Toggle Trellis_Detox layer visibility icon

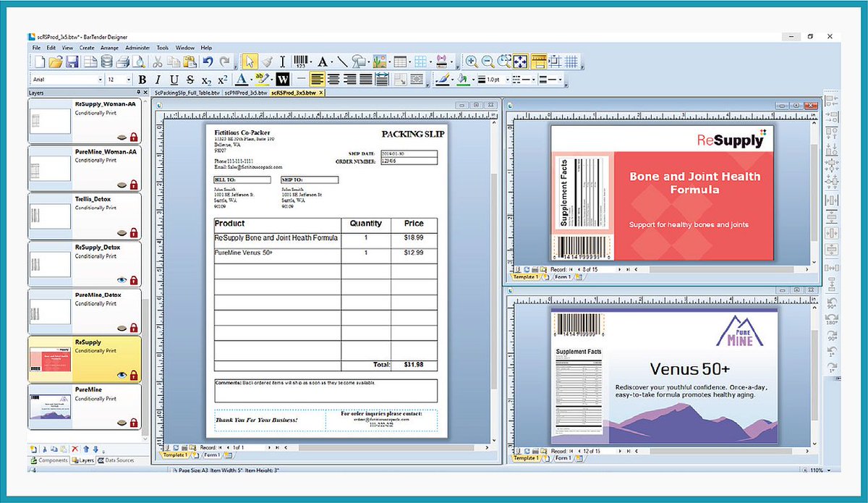click(122, 232)
